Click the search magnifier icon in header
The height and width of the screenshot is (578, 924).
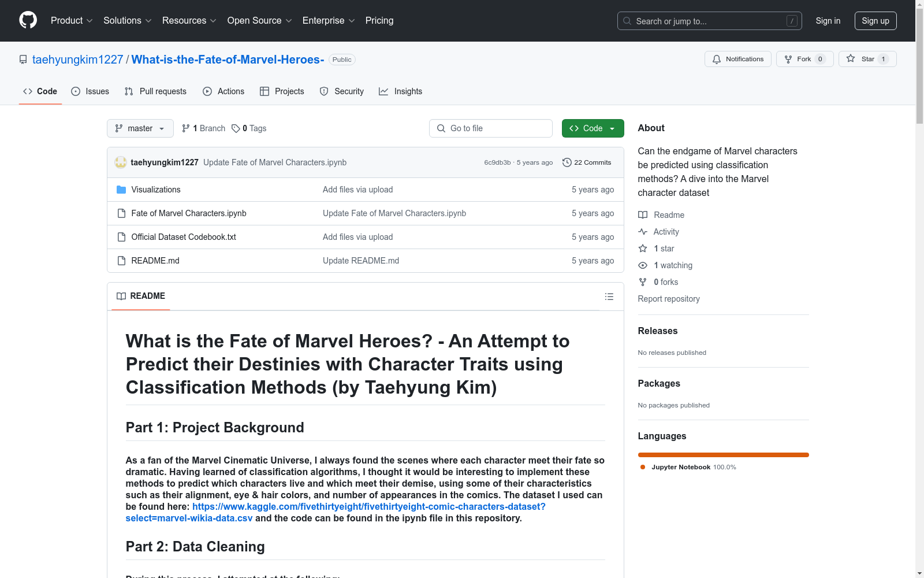(627, 21)
